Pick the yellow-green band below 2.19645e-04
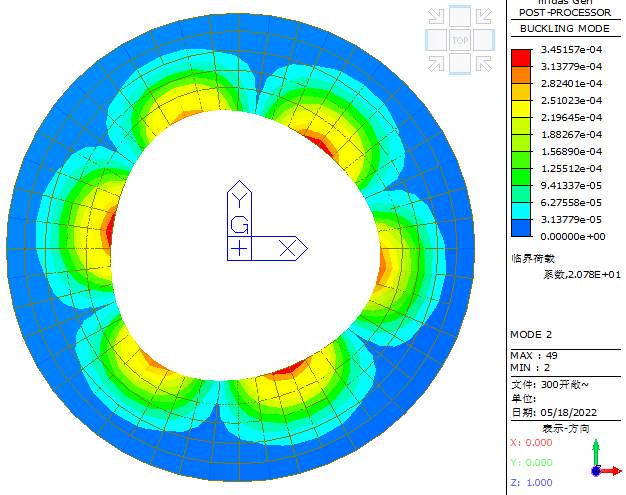The height and width of the screenshot is (495, 626). (521, 126)
